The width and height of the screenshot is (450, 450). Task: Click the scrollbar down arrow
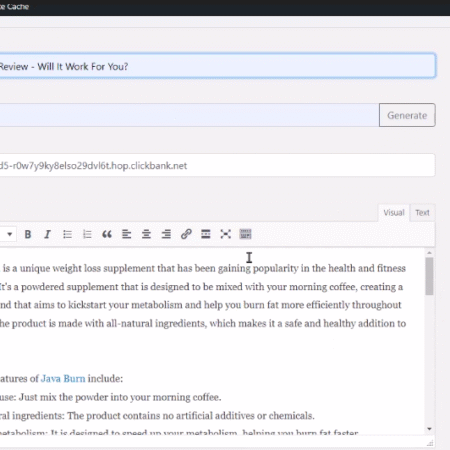click(x=430, y=429)
